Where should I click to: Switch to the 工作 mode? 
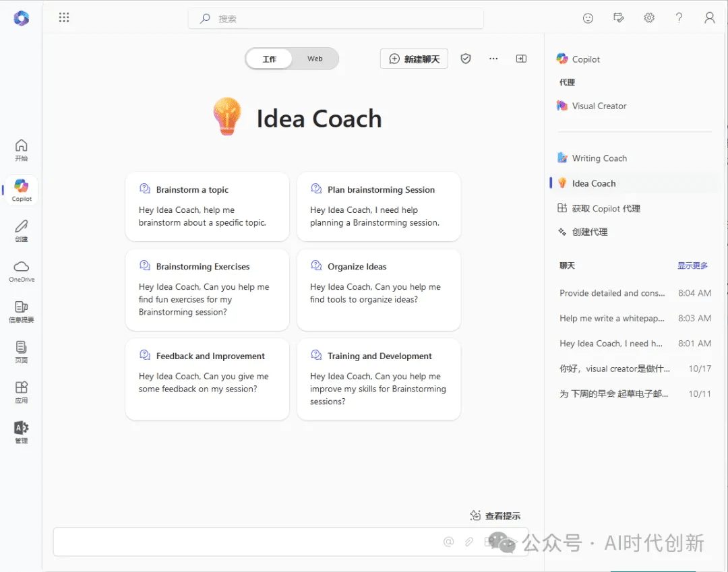(269, 59)
